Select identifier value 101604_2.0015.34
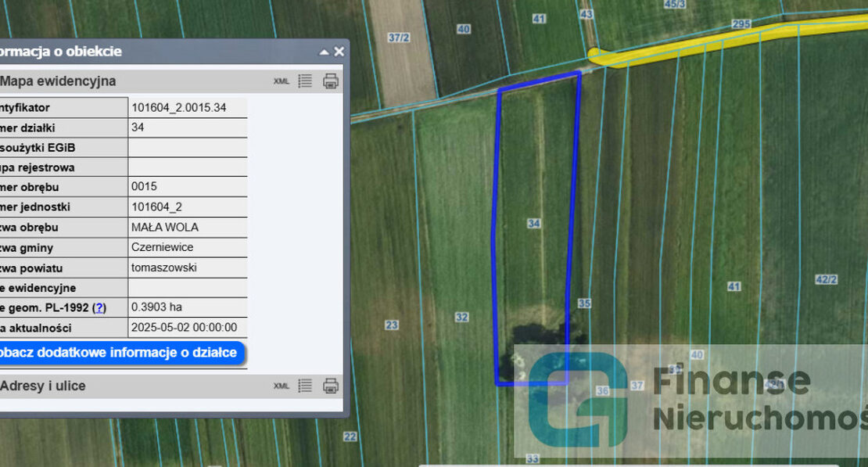This screenshot has width=868, height=467. [179, 107]
